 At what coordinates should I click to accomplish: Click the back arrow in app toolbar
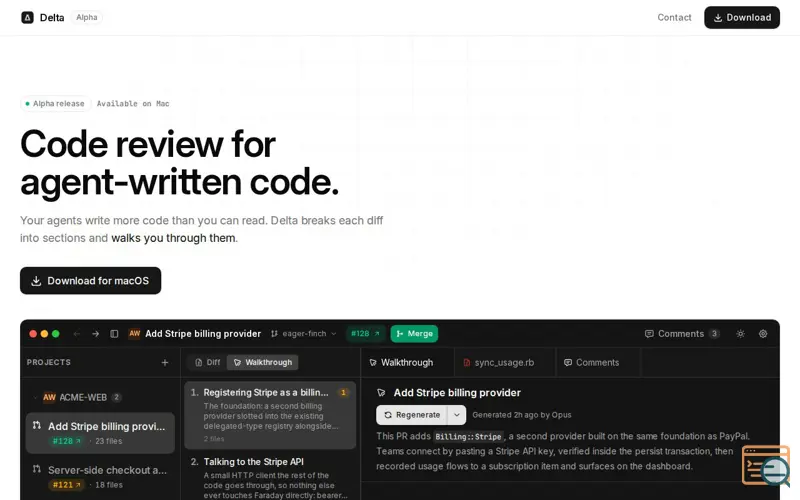click(x=77, y=334)
